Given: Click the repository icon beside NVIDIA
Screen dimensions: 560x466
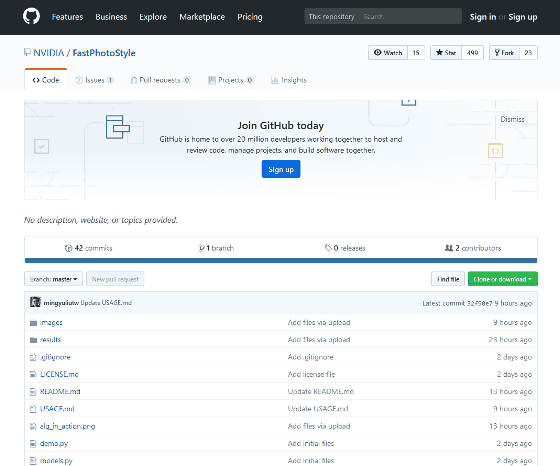Looking at the screenshot, I should tap(27, 52).
